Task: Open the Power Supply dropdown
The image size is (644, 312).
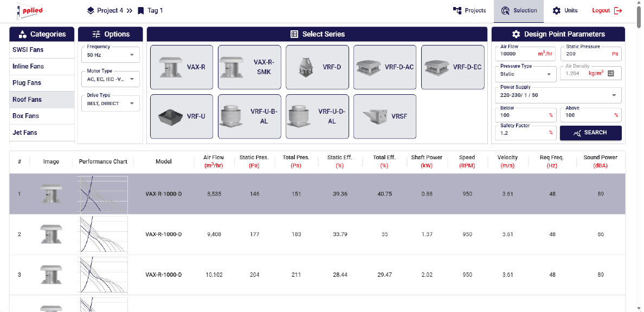Action: [558, 95]
